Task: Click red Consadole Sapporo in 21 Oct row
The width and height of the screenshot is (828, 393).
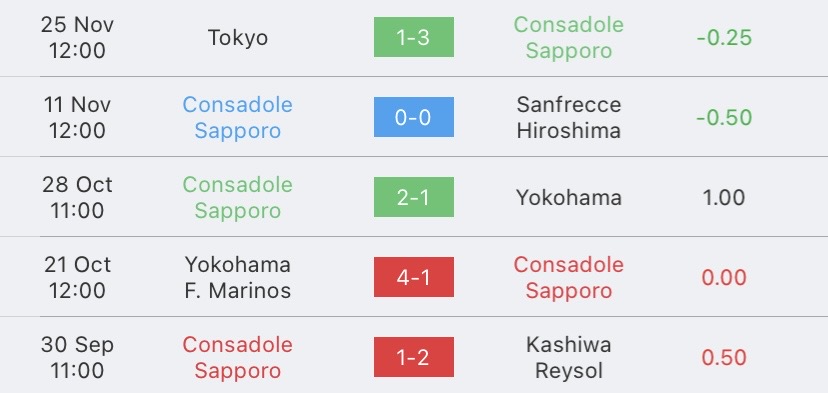Action: pyautogui.click(x=569, y=277)
